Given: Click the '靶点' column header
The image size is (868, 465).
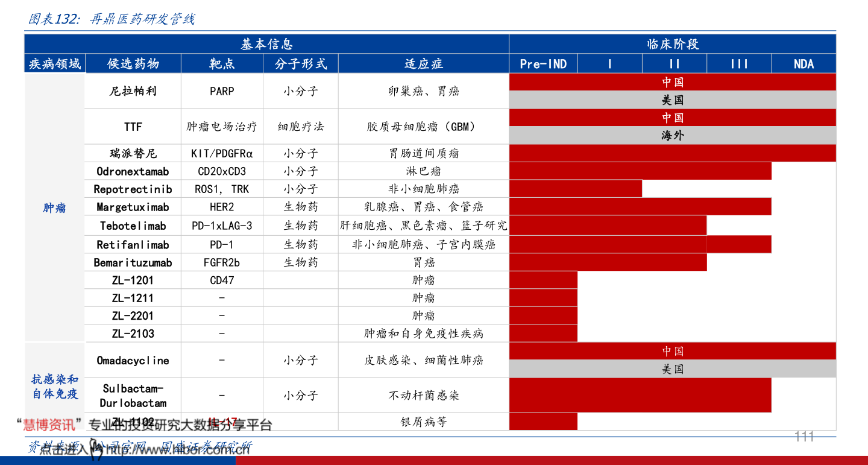Looking at the screenshot, I should tap(222, 63).
